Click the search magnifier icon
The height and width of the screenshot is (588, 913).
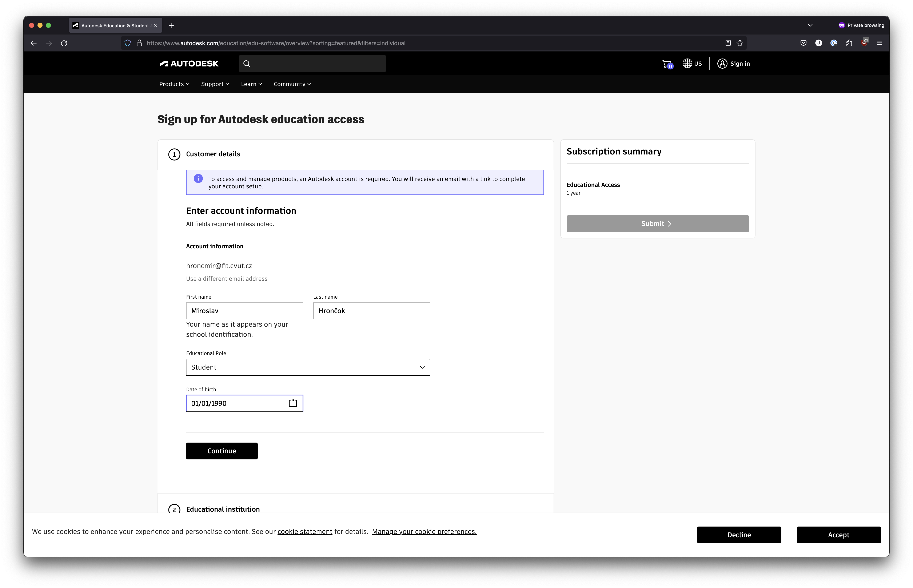click(x=247, y=64)
